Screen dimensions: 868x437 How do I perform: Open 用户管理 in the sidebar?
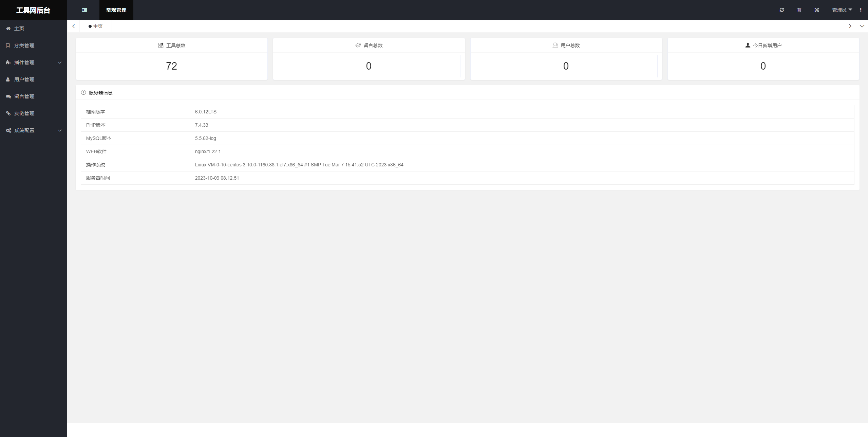34,79
